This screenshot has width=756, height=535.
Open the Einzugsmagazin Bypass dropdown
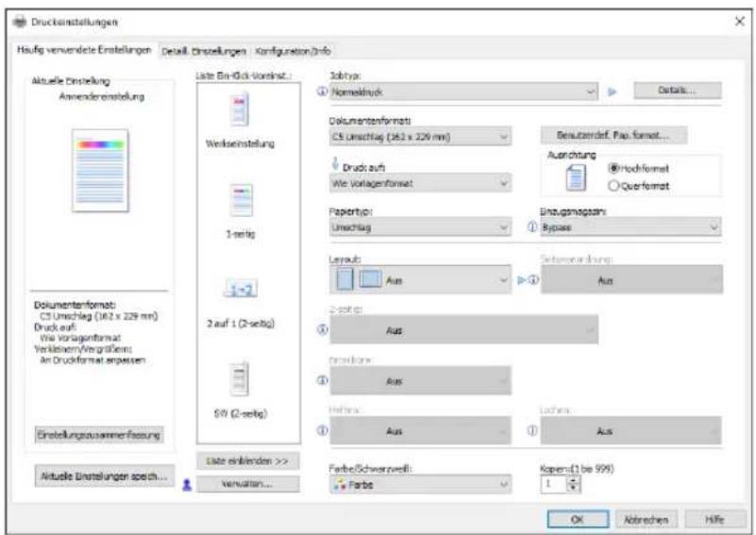pos(631,227)
